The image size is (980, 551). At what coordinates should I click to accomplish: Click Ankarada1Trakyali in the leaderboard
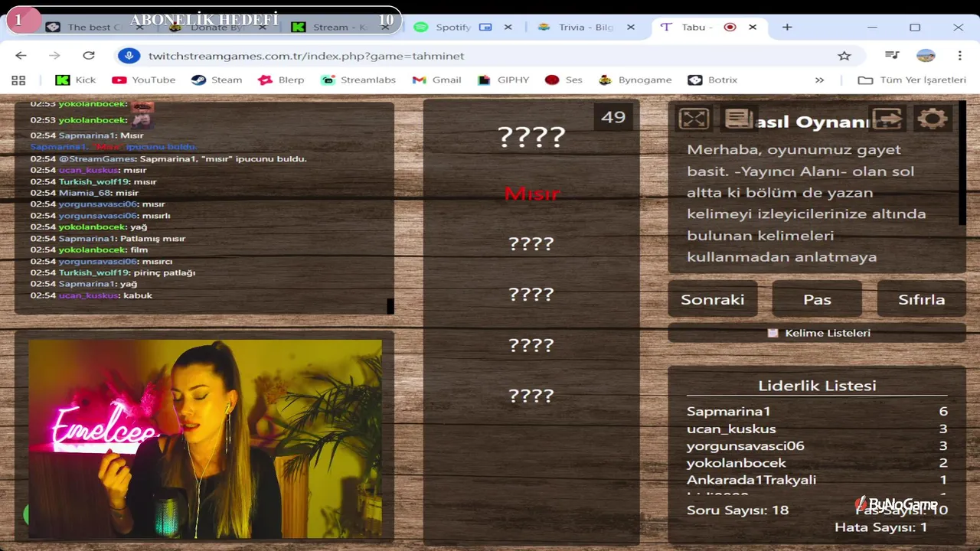[x=751, y=480]
